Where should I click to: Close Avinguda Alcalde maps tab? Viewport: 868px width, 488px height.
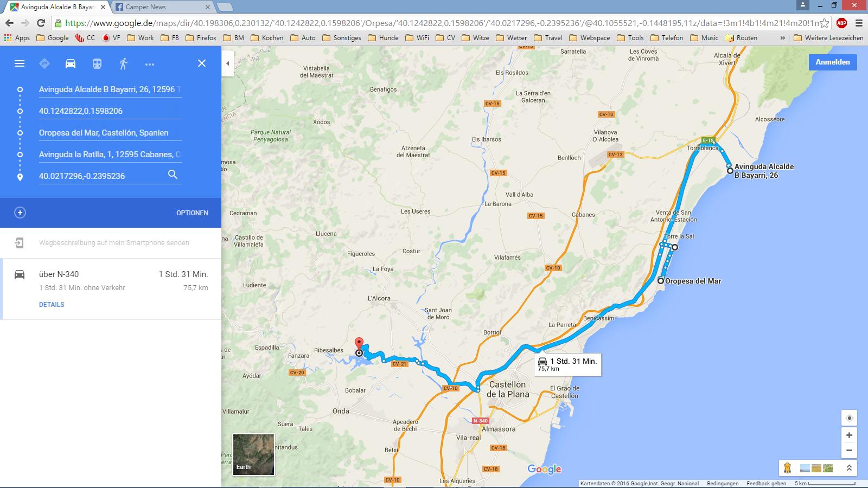(103, 7)
